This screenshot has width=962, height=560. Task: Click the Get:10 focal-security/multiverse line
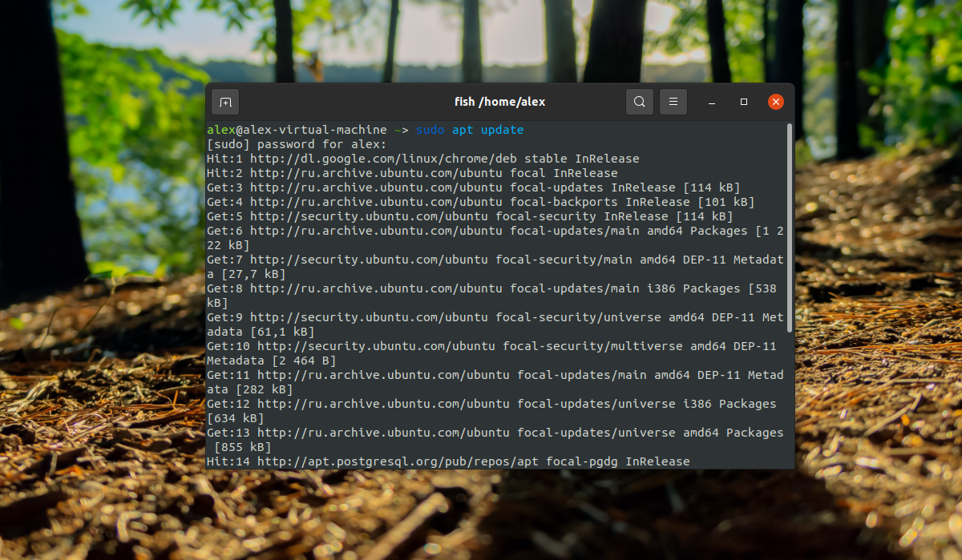coord(492,353)
